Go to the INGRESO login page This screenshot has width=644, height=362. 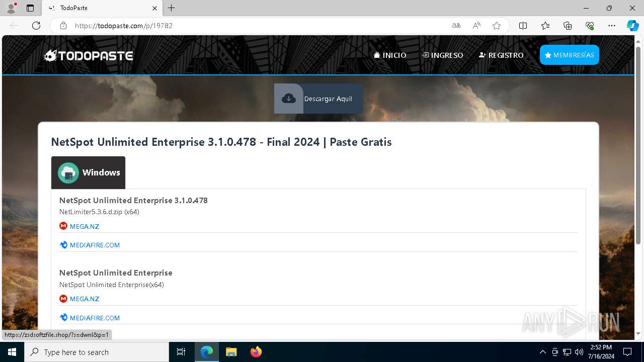pyautogui.click(x=443, y=55)
